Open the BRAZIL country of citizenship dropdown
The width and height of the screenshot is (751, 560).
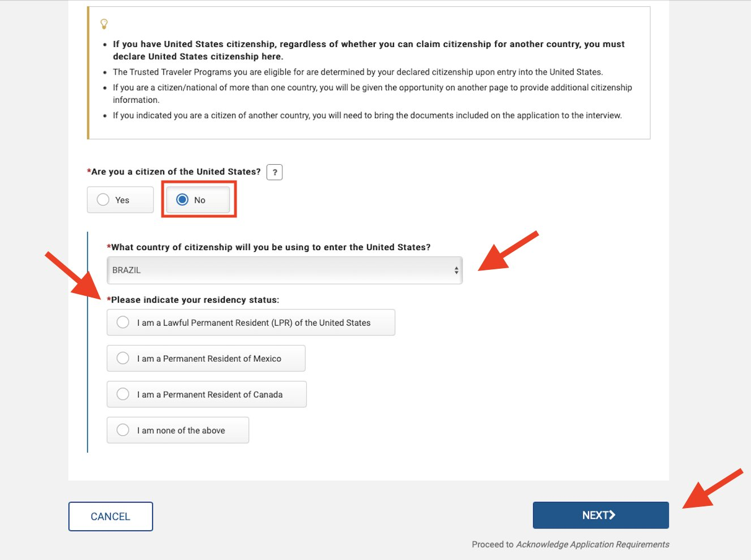click(285, 270)
